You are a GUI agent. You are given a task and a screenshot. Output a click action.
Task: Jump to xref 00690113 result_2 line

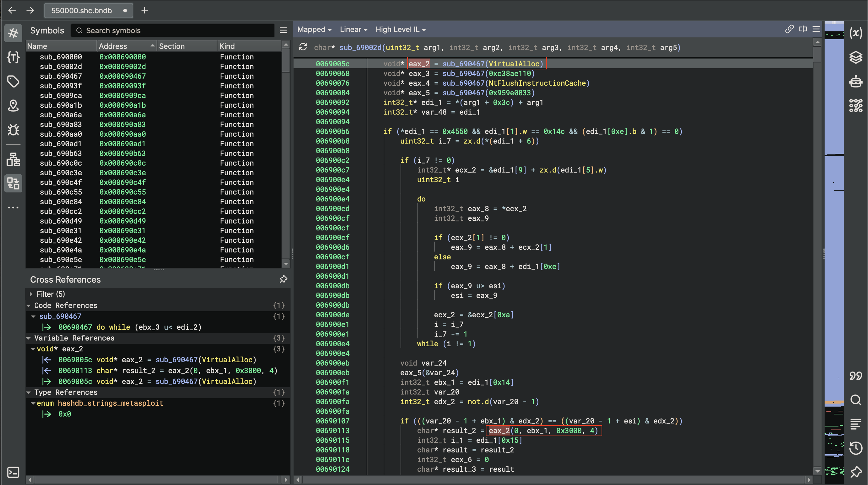point(168,371)
